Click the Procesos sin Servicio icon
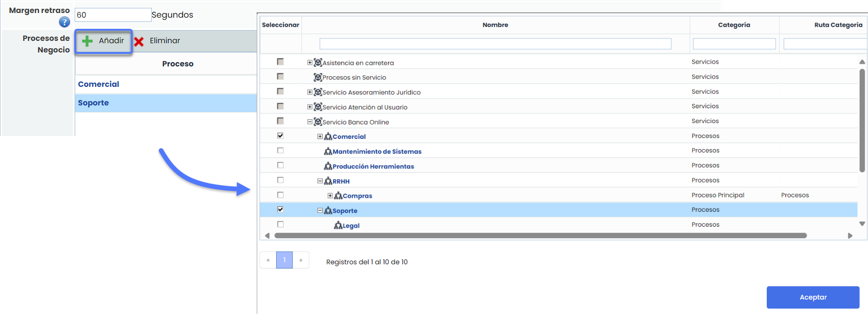Image resolution: width=868 pixels, height=314 pixels. [318, 78]
